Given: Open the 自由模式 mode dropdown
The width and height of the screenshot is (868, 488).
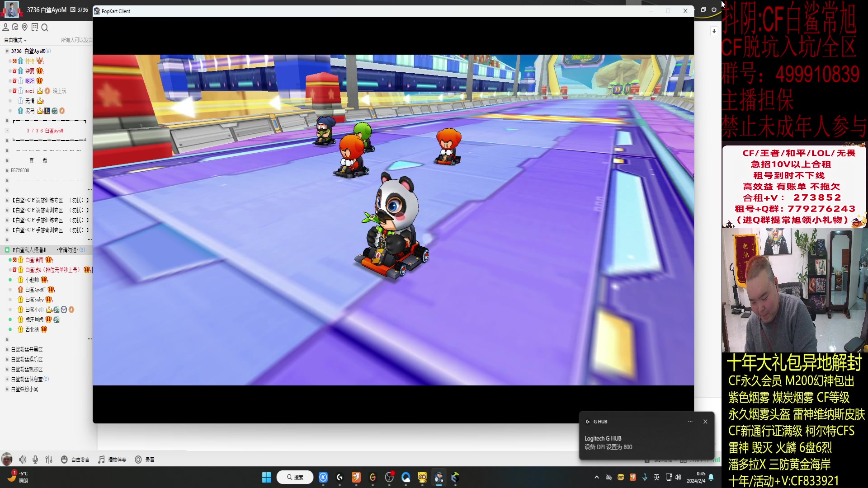Looking at the screenshot, I should point(15,40).
